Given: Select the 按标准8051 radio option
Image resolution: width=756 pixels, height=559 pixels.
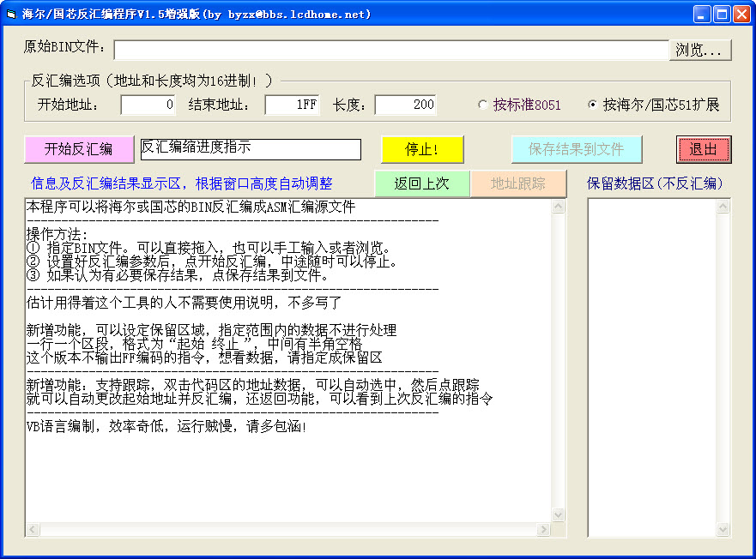Looking at the screenshot, I should pyautogui.click(x=483, y=105).
